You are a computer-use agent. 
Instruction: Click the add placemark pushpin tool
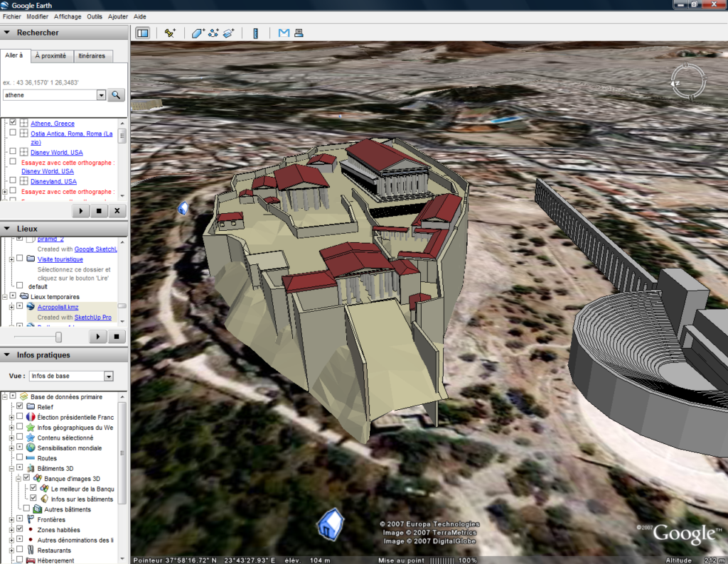[x=170, y=33]
